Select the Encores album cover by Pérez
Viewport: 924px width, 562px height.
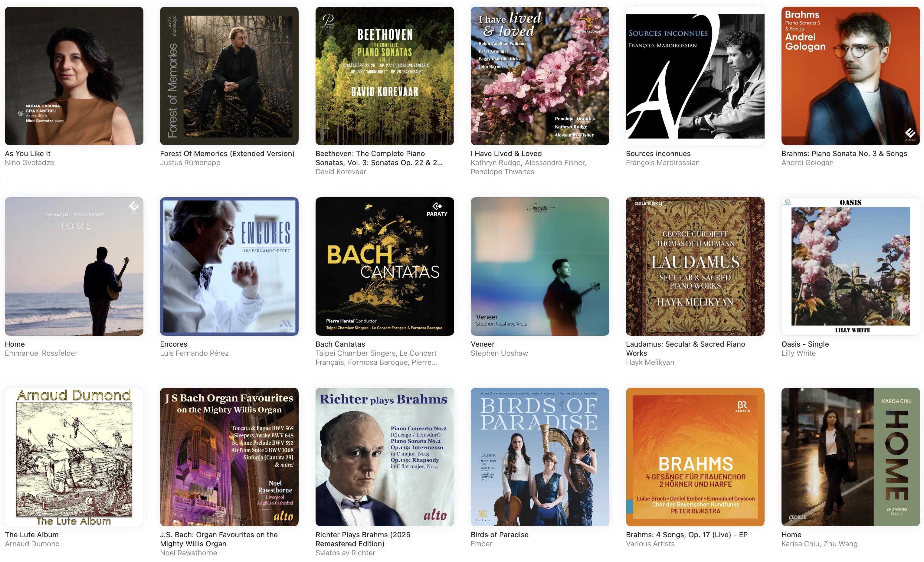click(x=229, y=266)
